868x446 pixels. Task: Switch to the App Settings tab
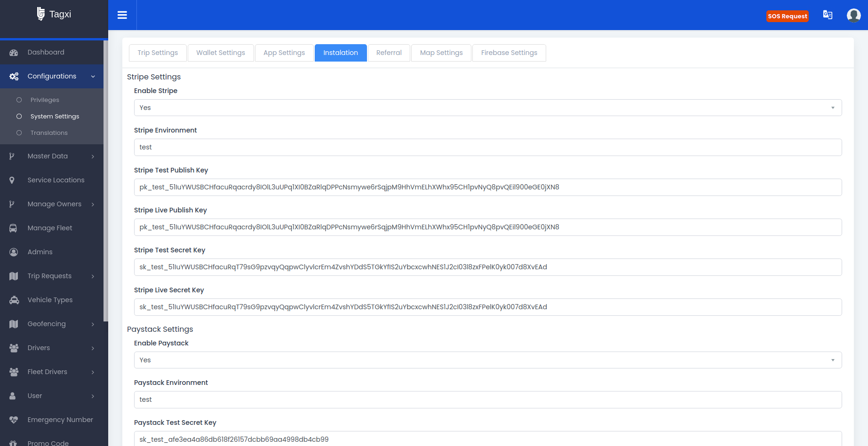(x=284, y=53)
